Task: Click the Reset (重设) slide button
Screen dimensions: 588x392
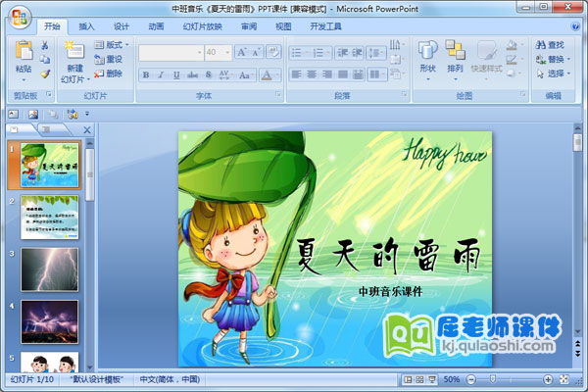Action: (109, 59)
